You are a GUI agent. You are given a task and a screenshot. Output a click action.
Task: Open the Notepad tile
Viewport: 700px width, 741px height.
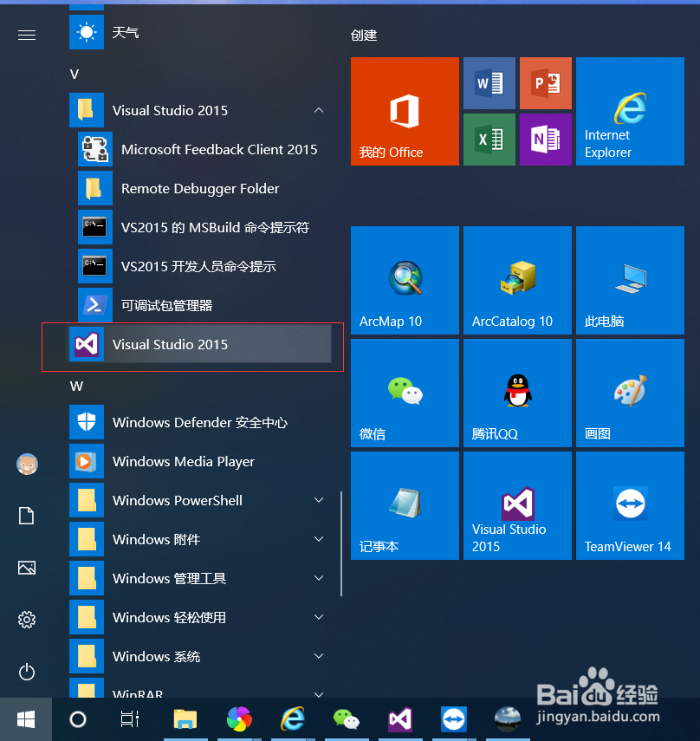(405, 505)
